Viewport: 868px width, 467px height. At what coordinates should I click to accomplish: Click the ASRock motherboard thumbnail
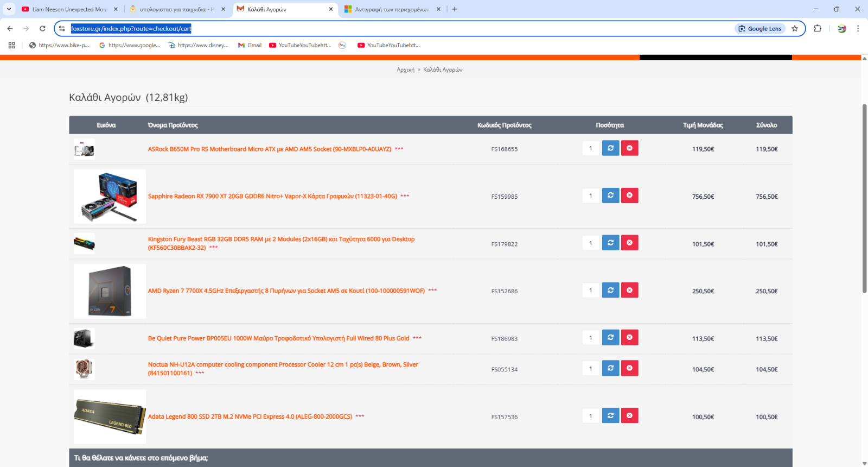click(84, 149)
